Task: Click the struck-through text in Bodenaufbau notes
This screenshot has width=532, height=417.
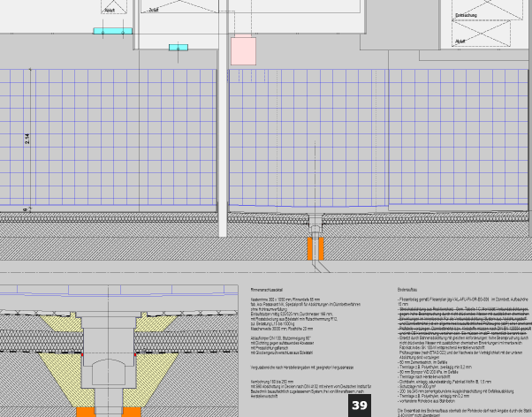Action: pyautogui.click(x=464, y=318)
